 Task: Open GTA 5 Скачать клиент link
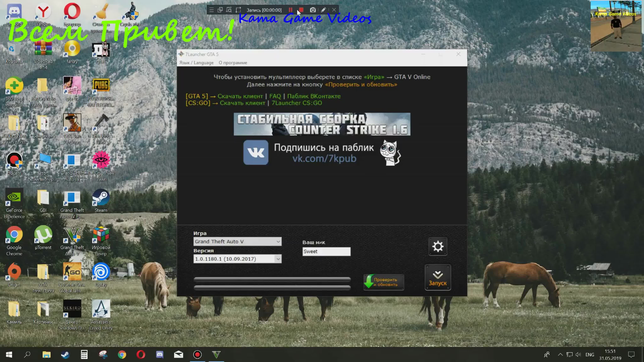tap(240, 96)
